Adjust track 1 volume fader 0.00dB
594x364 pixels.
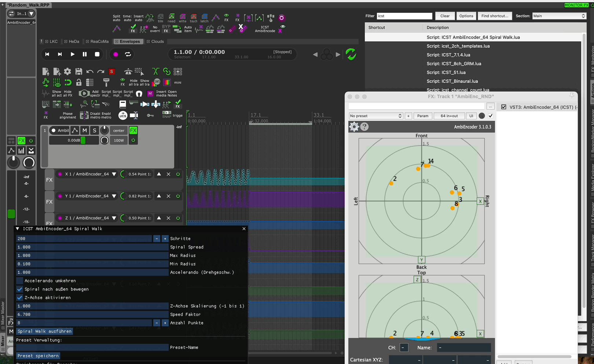point(83,140)
